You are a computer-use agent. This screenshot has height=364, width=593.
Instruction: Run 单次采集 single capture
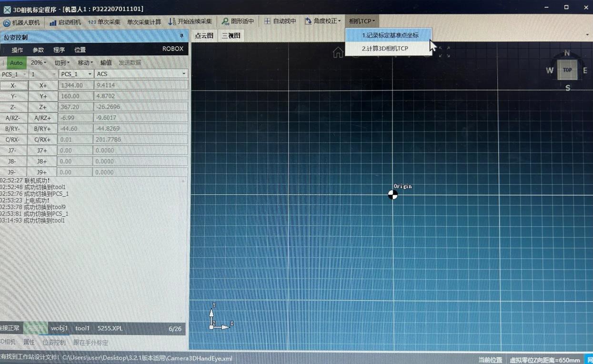[104, 22]
